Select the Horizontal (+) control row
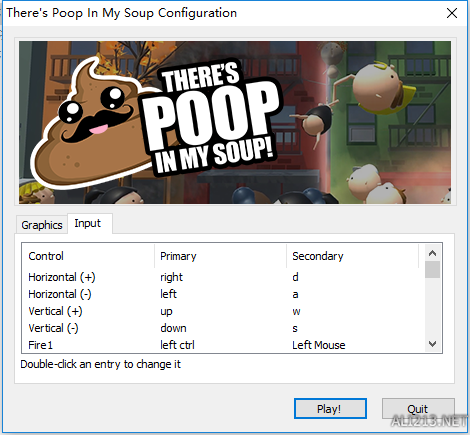Image resolution: width=470 pixels, height=435 pixels. point(223,277)
